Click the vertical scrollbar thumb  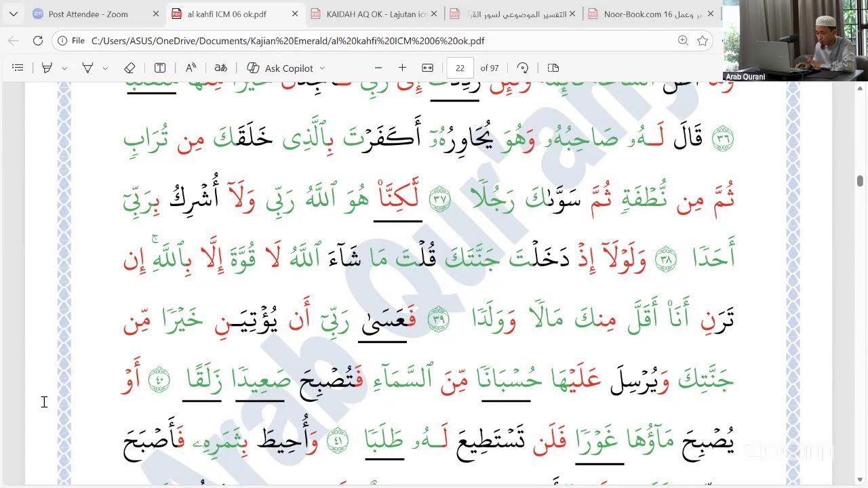click(x=860, y=181)
